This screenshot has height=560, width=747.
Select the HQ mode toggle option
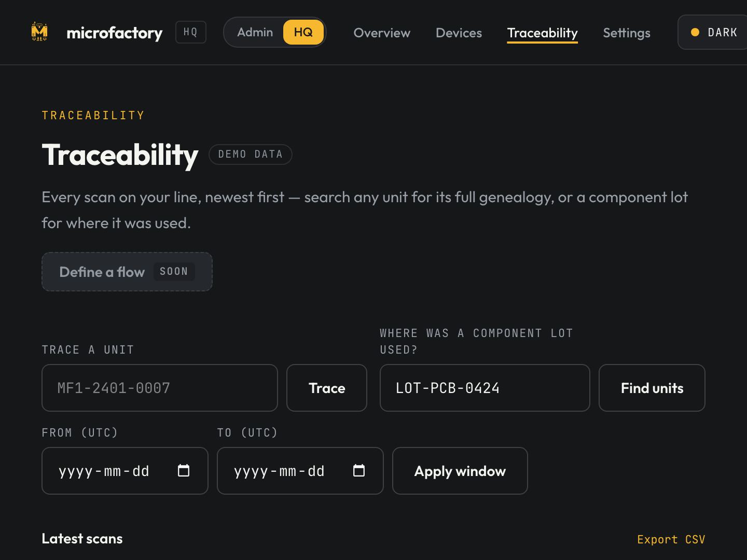click(x=303, y=32)
